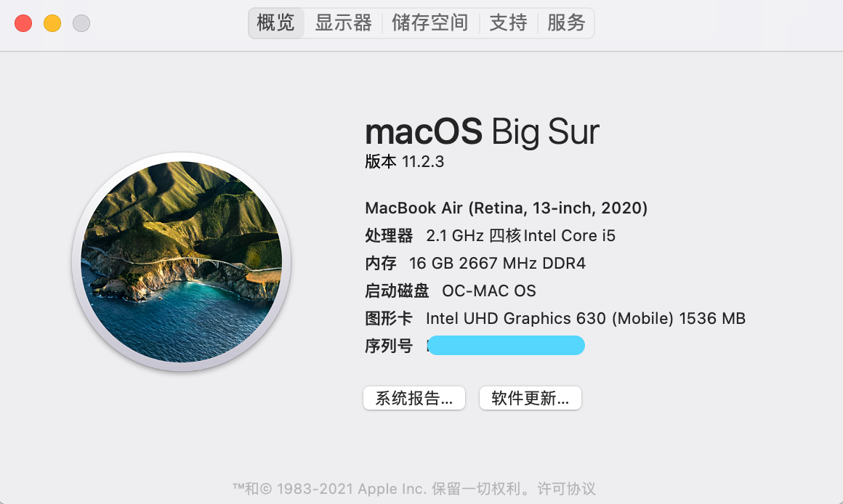This screenshot has width=843, height=504.
Task: Go to the 支持 tab
Action: [508, 23]
